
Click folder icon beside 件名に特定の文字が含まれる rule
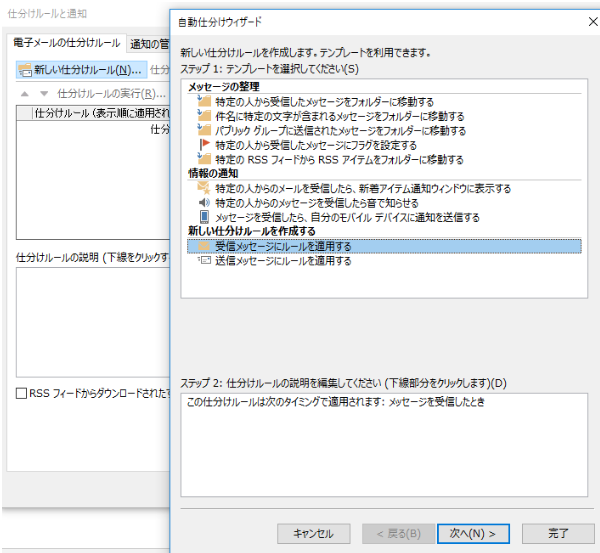(204, 116)
